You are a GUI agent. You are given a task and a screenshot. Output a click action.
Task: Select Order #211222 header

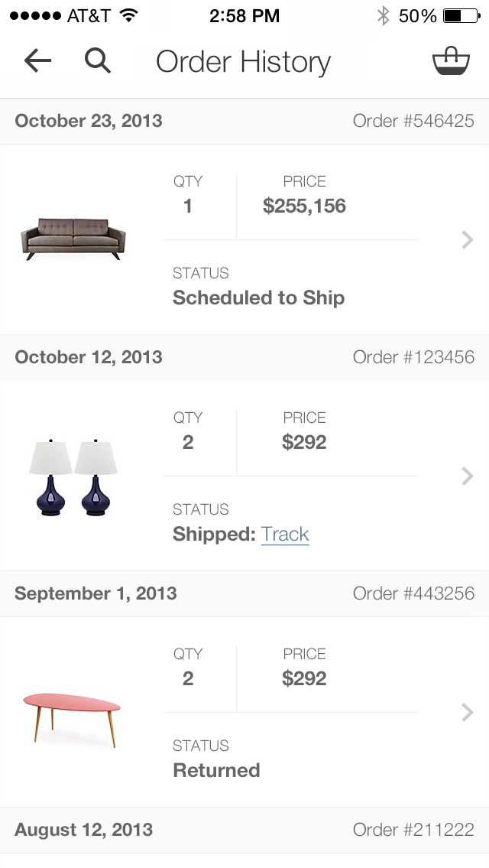pyautogui.click(x=413, y=830)
